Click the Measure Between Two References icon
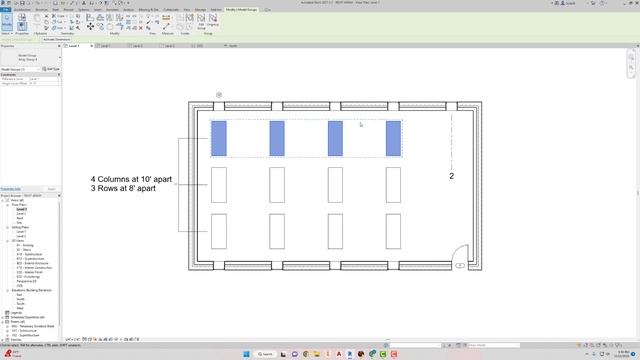640x360 pixels. click(x=166, y=18)
